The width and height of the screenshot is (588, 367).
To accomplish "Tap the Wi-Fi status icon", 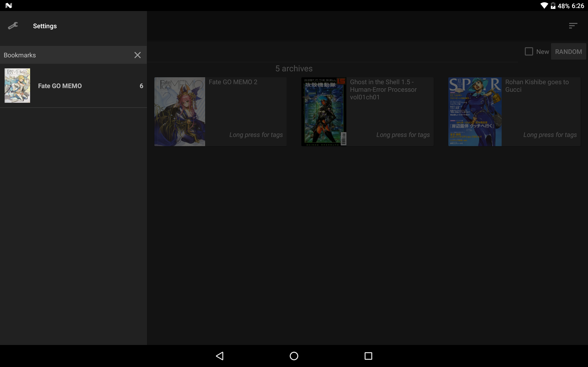I will [544, 6].
